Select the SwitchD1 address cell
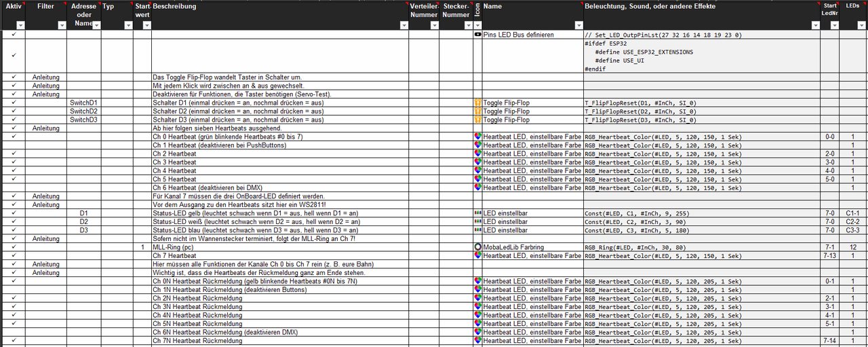This screenshot has width=868, height=347. coord(83,103)
